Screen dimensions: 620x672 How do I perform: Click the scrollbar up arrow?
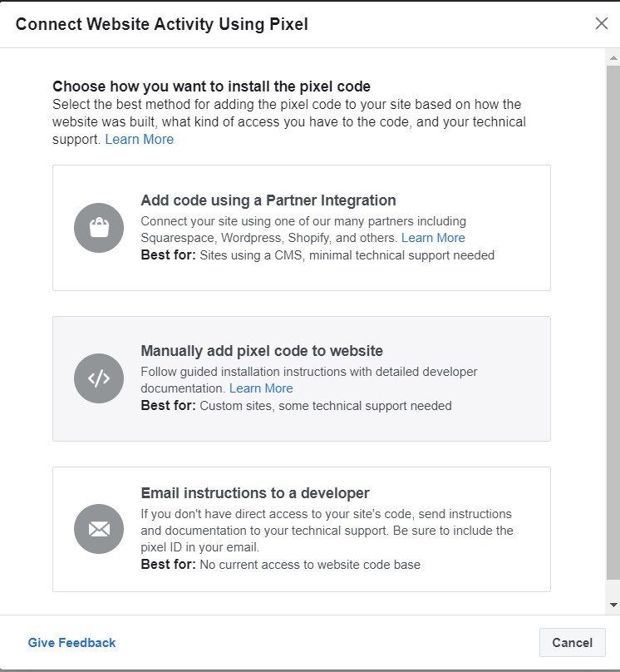613,57
